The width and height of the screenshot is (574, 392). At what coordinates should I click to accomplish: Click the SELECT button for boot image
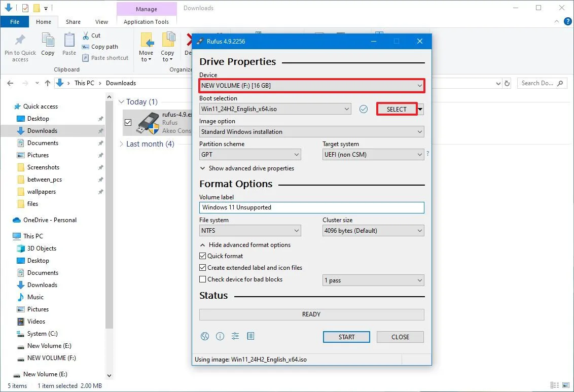click(x=397, y=109)
